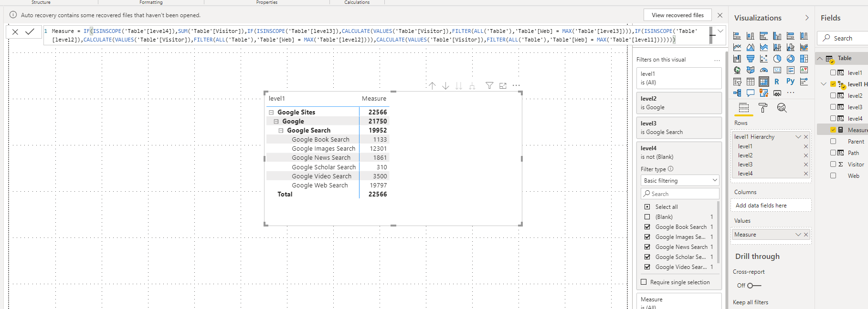868x309 pixels.
Task: Uncheck Google Book Search filter value
Action: click(x=647, y=227)
